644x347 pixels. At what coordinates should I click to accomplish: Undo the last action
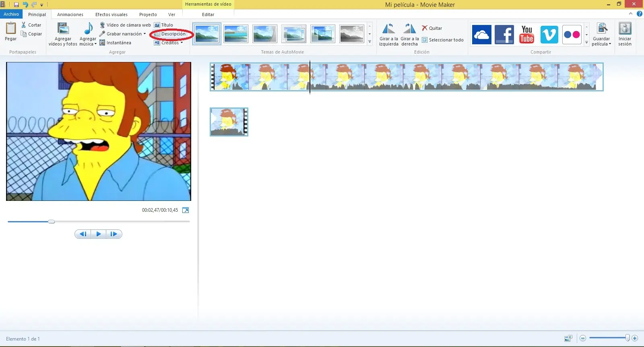tap(25, 5)
